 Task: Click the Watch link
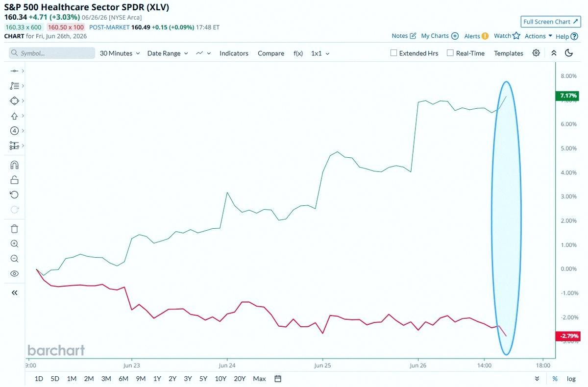click(x=502, y=36)
